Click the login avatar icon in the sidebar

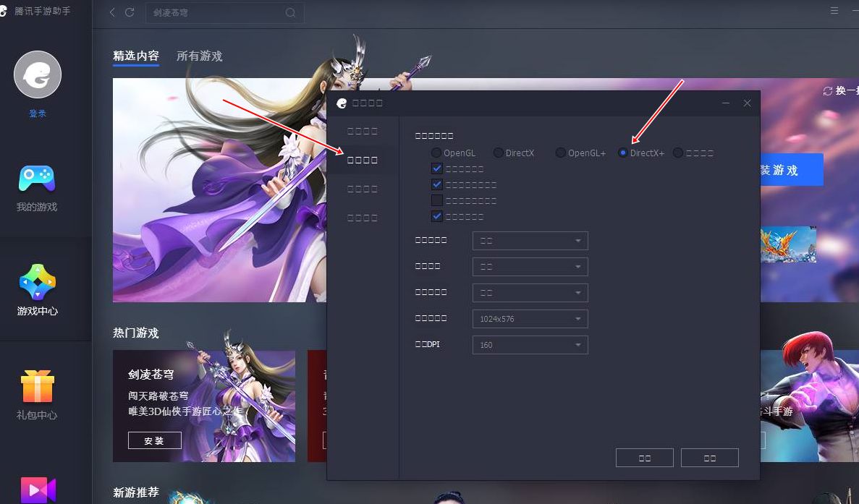pos(37,74)
